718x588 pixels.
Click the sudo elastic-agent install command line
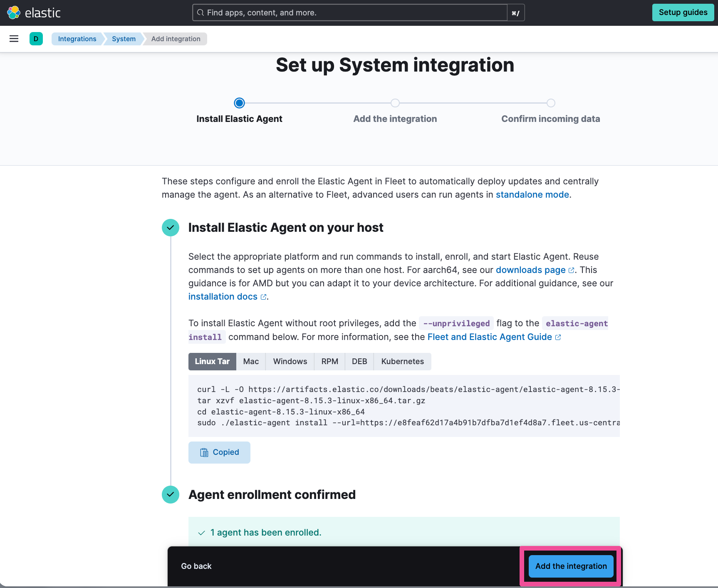coord(408,423)
